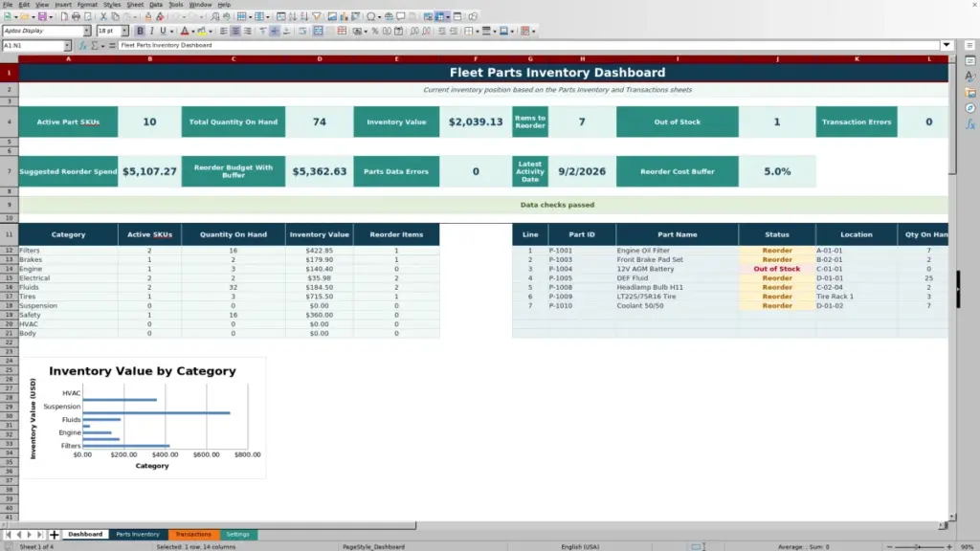Click the Align Left icon
The width and height of the screenshot is (980, 551).
pos(223,31)
